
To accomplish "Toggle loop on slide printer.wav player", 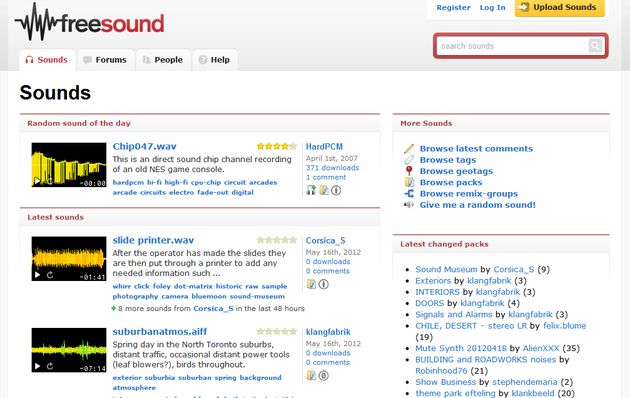I will (x=50, y=275).
